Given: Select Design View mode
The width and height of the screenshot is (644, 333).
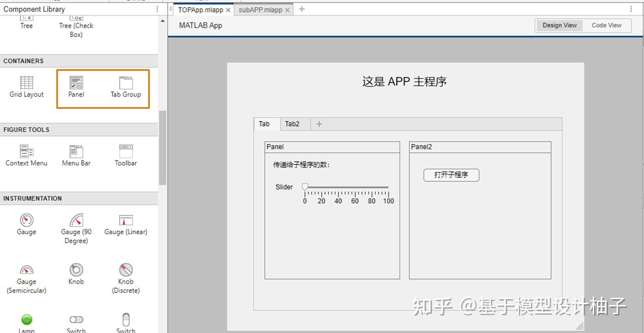Looking at the screenshot, I should click(559, 25).
